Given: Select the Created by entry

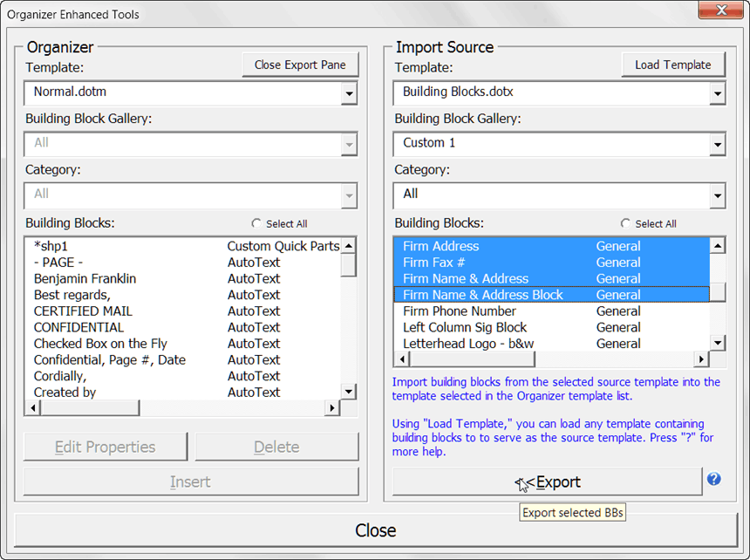Looking at the screenshot, I should pyautogui.click(x=183, y=393).
